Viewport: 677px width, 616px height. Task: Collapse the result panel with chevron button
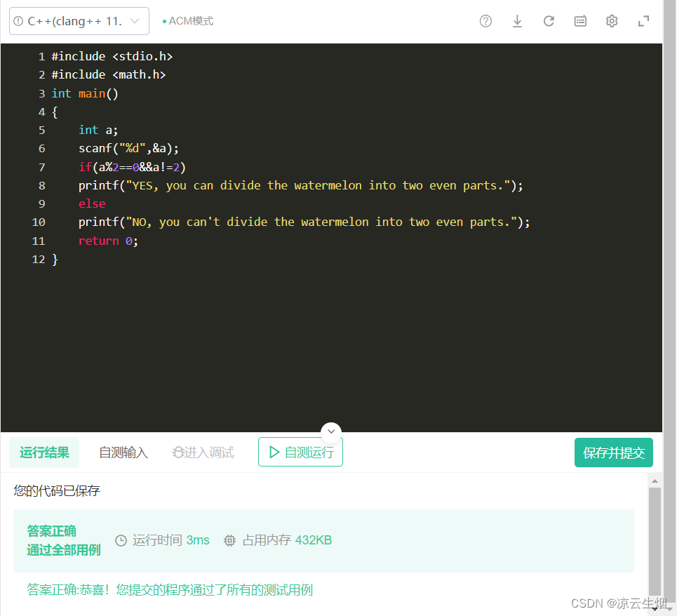331,431
